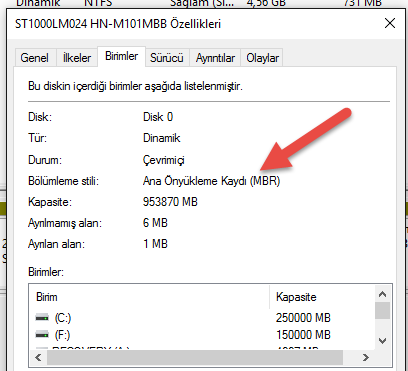Screen dimensions: 408x371
Task: Switch to the Ayrıntılar tab
Action: tap(215, 58)
